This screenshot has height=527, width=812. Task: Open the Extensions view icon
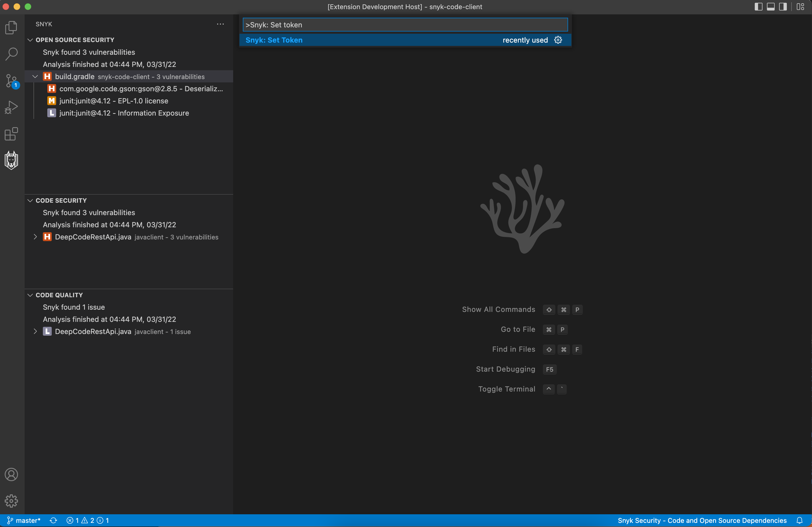pyautogui.click(x=11, y=134)
